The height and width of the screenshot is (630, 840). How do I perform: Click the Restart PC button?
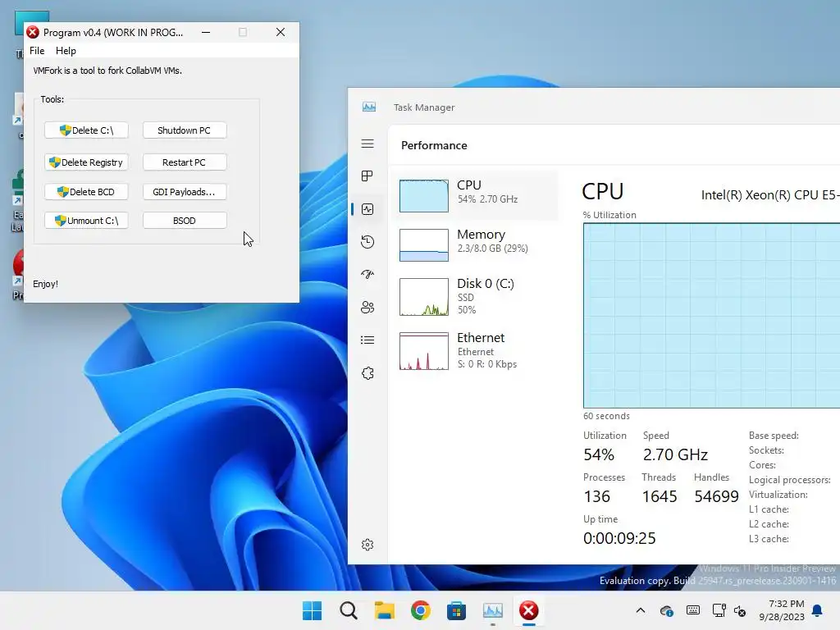click(x=185, y=162)
